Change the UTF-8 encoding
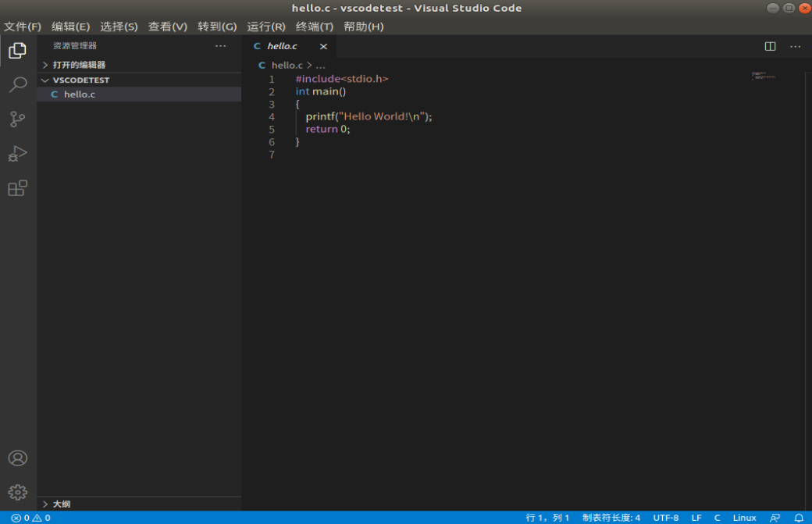This screenshot has height=524, width=812. coord(665,518)
